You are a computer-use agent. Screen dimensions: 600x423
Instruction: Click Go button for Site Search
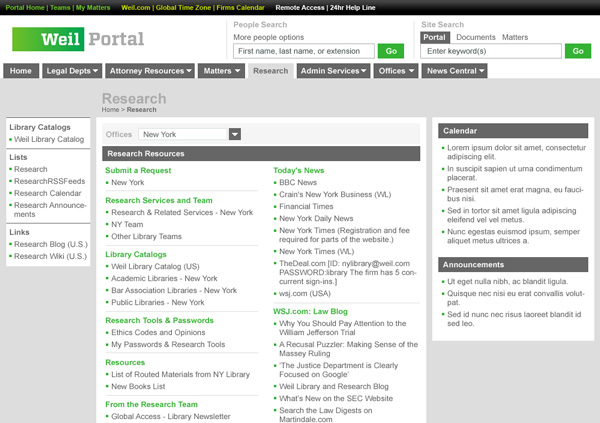578,51
